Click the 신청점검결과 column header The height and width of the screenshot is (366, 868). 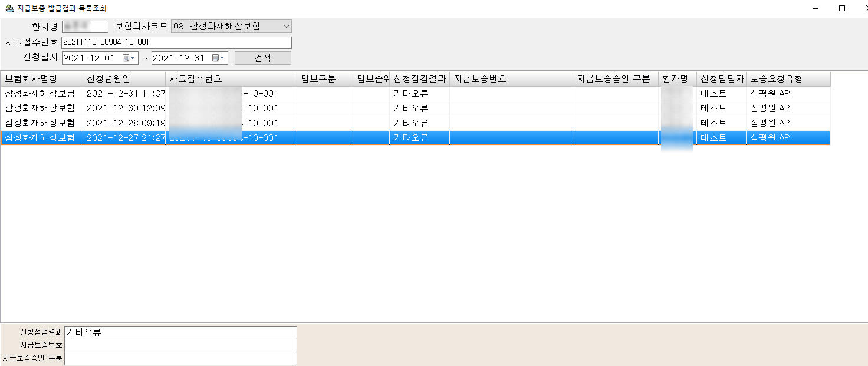419,79
